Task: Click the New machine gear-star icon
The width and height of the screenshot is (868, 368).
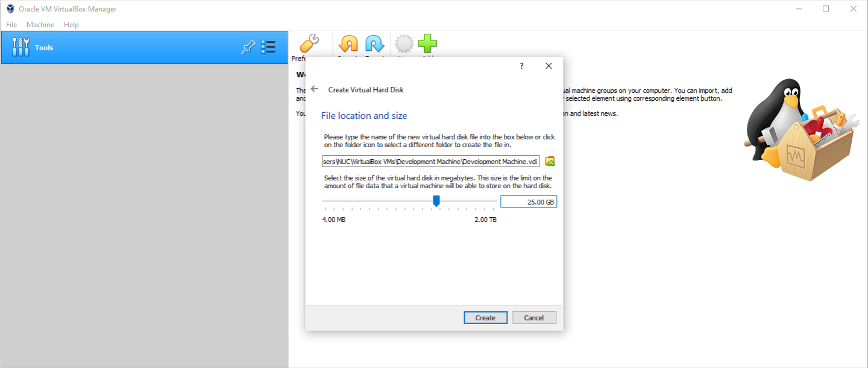Action: [404, 44]
